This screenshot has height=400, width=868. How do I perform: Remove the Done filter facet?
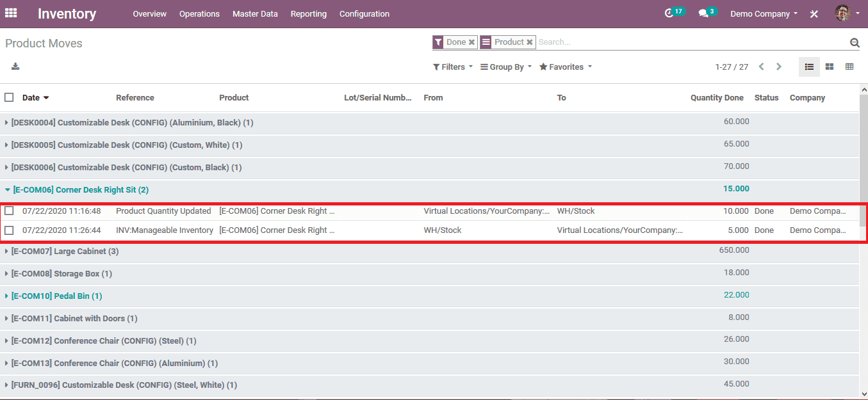coord(471,42)
